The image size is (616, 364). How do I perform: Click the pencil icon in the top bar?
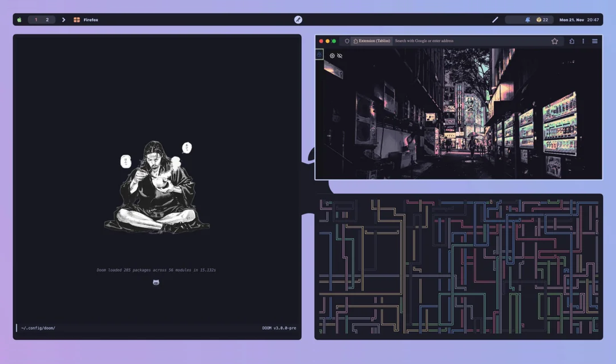pyautogui.click(x=495, y=20)
